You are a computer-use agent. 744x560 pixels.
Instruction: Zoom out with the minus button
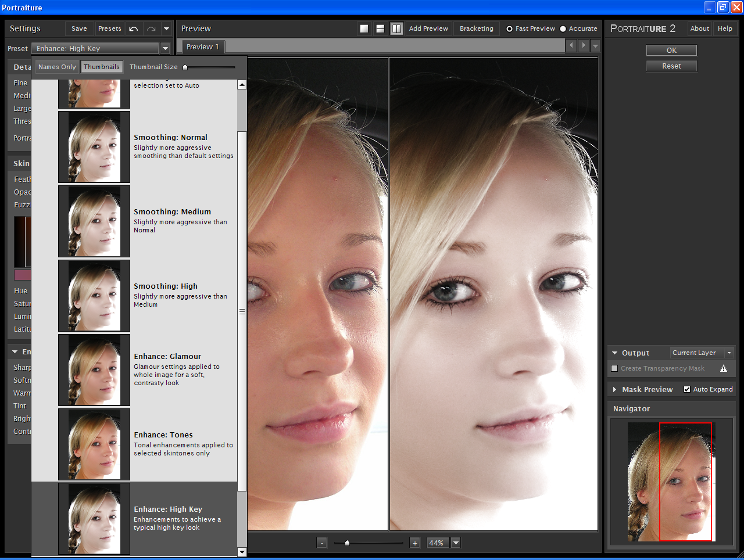click(321, 543)
